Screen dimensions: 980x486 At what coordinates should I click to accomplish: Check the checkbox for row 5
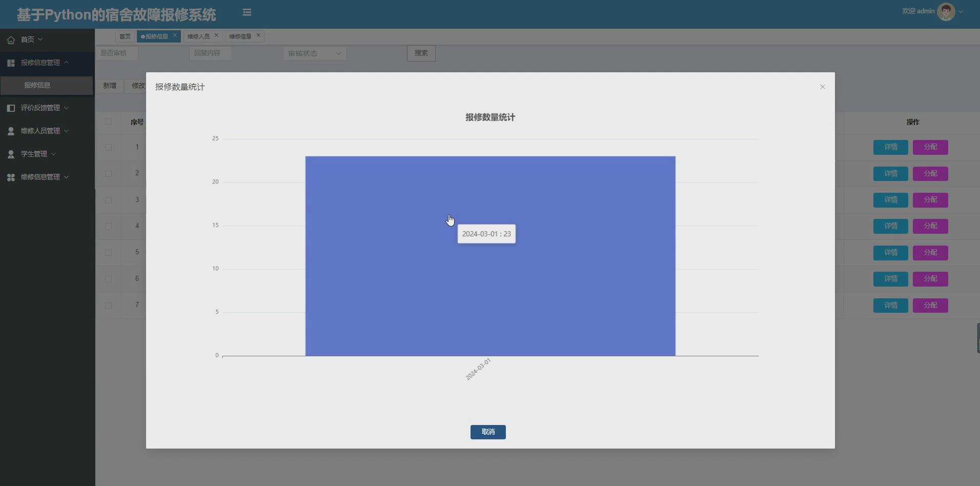point(108,252)
